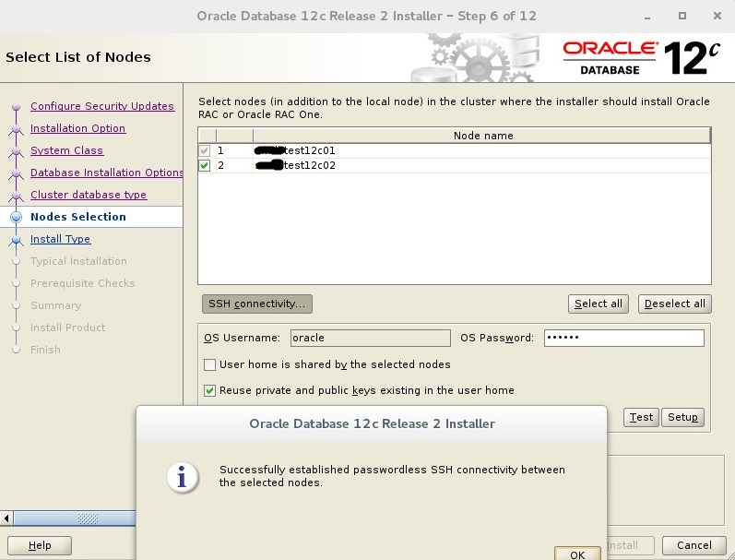
Task: Click the System Class step marker icon
Action: [x=17, y=151]
